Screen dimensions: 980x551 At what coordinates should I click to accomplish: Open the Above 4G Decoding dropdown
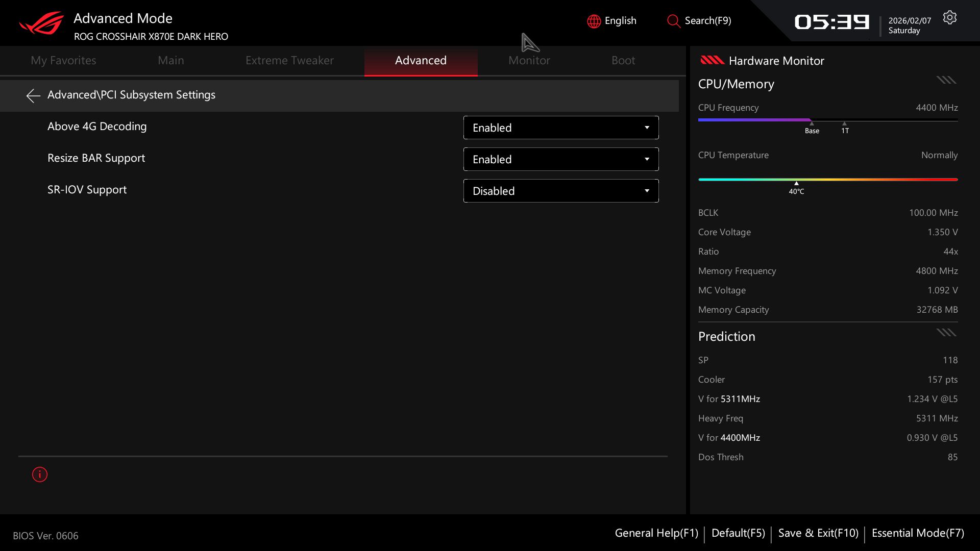click(560, 128)
